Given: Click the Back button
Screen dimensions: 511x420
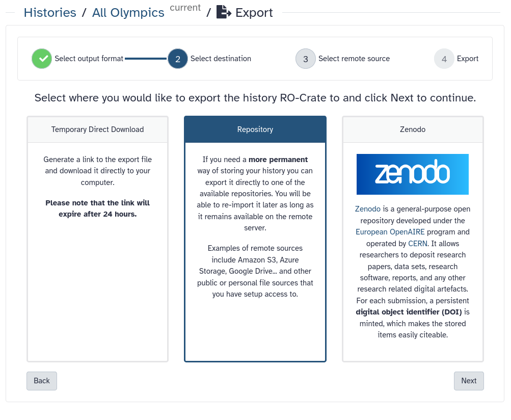Looking at the screenshot, I should (x=41, y=381).
